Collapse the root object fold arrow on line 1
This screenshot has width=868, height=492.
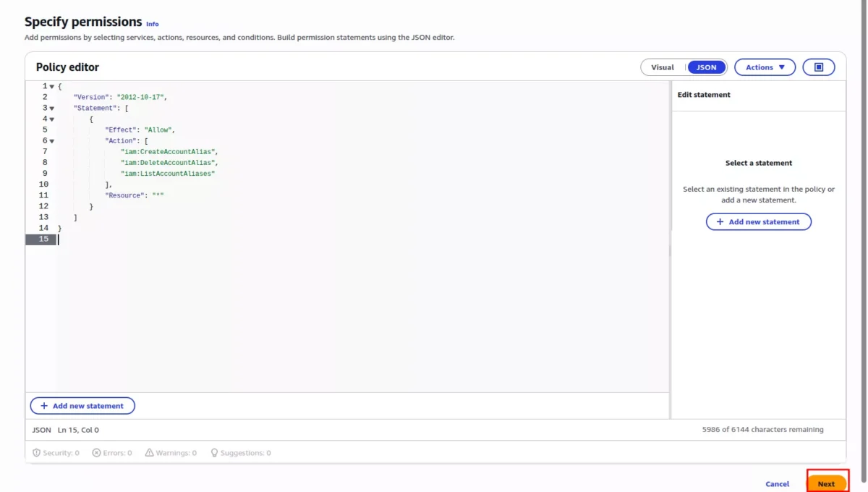coord(52,87)
